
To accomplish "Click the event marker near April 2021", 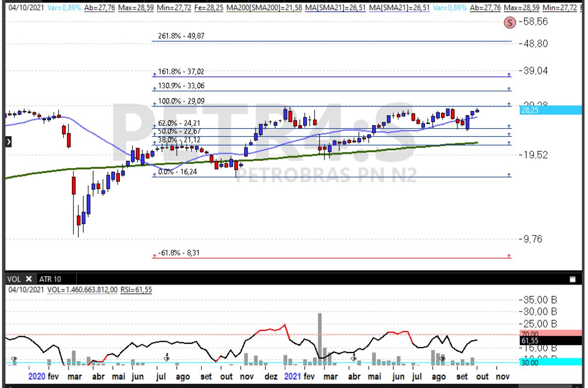I will pos(354,358).
